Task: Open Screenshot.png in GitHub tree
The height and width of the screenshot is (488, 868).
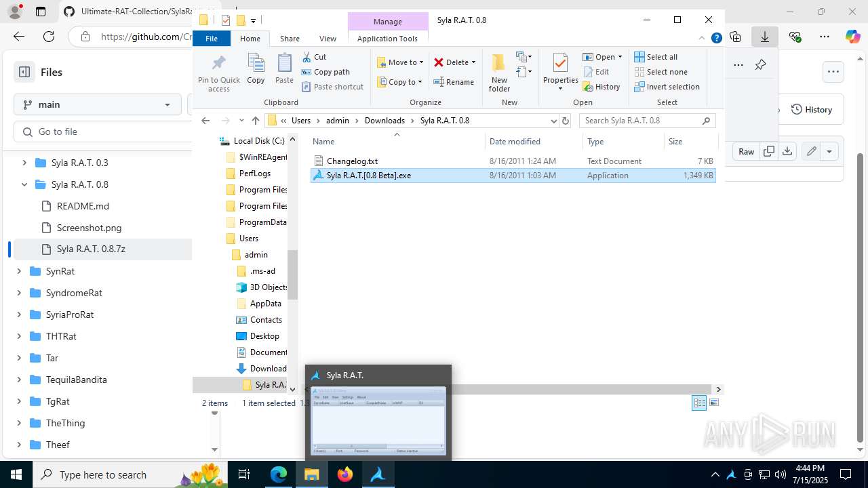Action: tap(89, 228)
